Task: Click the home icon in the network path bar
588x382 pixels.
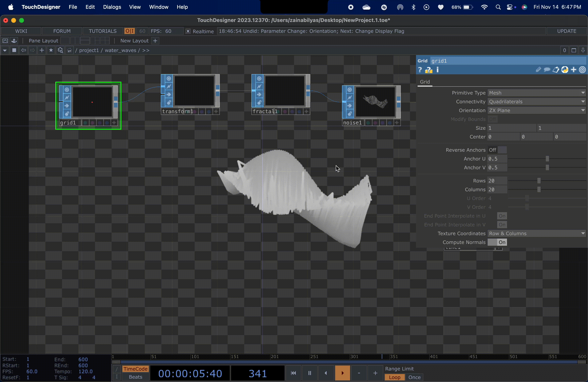Action: 69,50
